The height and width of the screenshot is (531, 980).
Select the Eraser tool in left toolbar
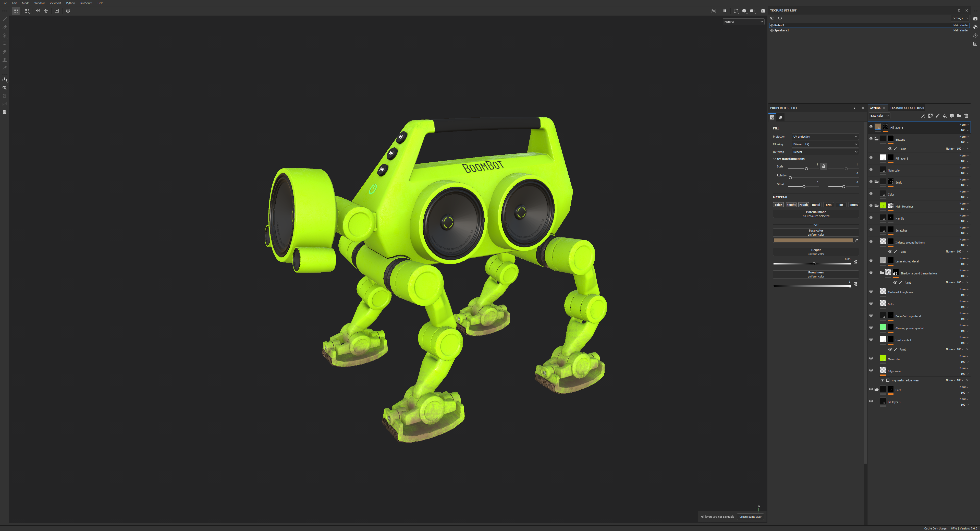tap(5, 27)
